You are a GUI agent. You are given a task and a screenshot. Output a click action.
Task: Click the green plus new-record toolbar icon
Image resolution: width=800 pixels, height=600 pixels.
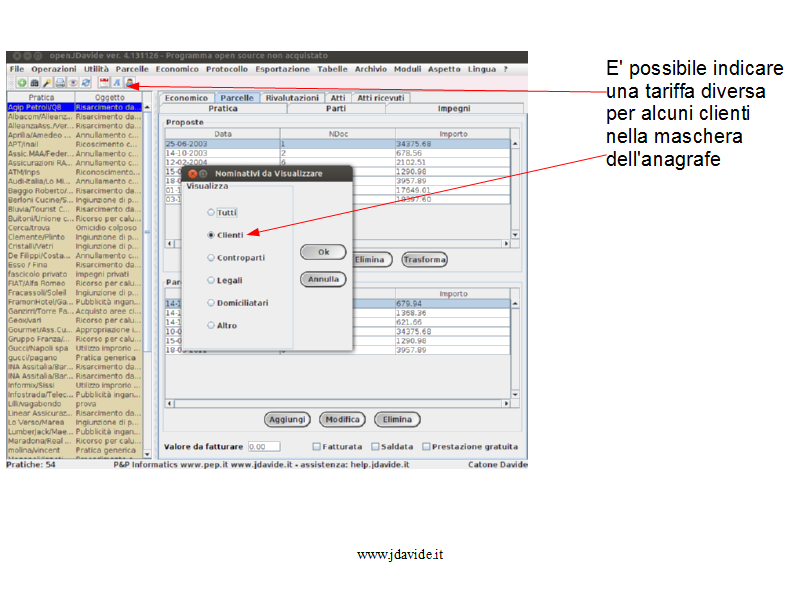pos(22,83)
